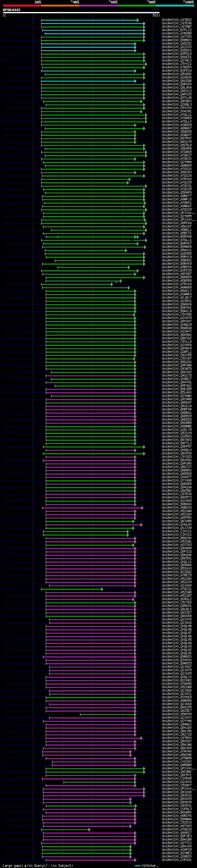The image size is (197, 868).
Task: Click the white query sequence bar
Action: [81, 13]
